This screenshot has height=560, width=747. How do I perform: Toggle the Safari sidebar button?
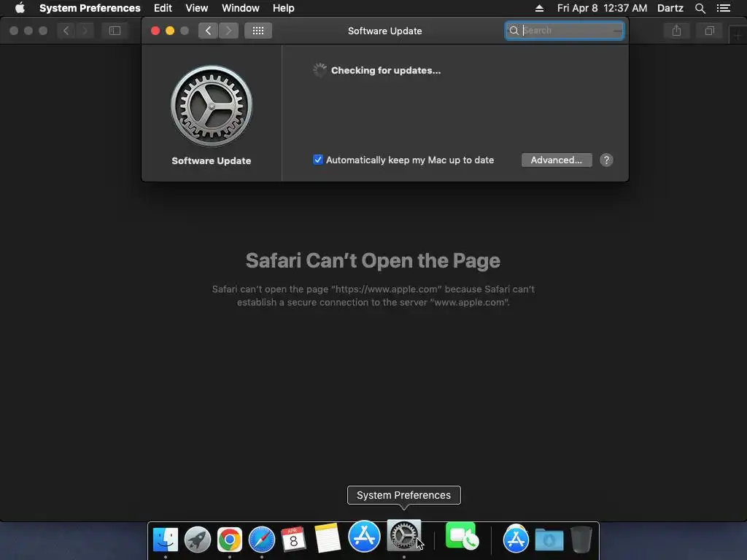coord(115,31)
